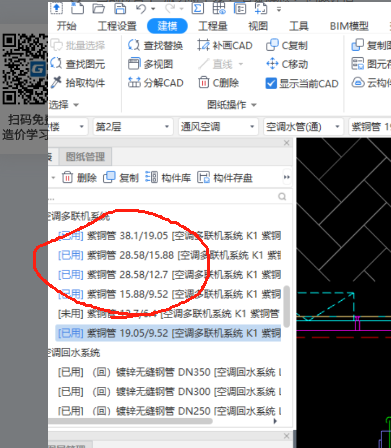Click the table view report icon
The image size is (391, 448).
219,8
